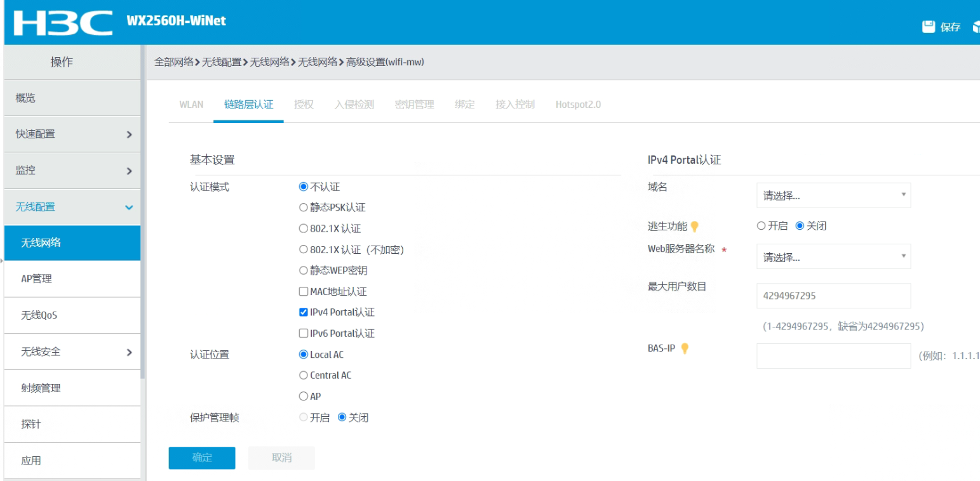Select Local AC authentication location
Image resolution: width=980 pixels, height=481 pixels.
(x=303, y=354)
